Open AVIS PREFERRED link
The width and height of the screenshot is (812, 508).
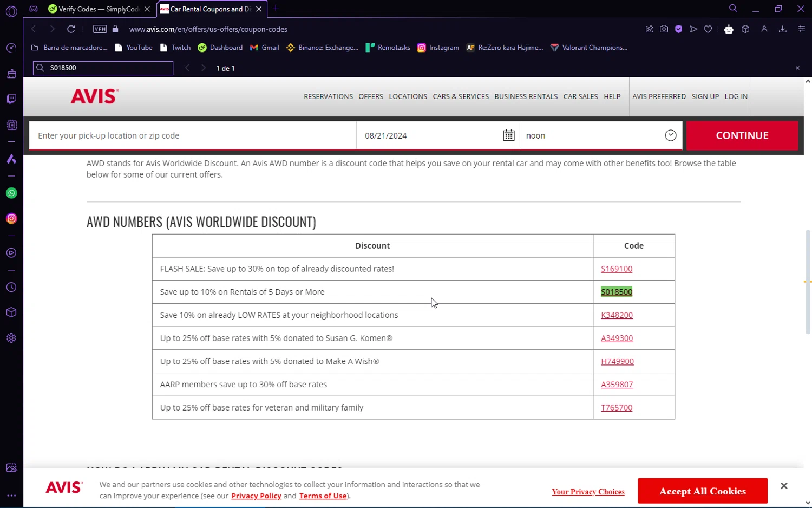pos(659,96)
